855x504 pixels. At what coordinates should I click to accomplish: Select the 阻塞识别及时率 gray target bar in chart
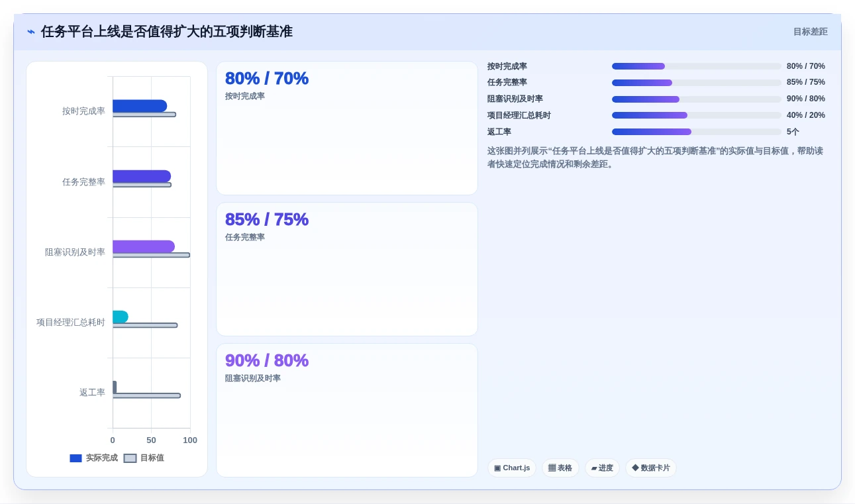(151, 255)
